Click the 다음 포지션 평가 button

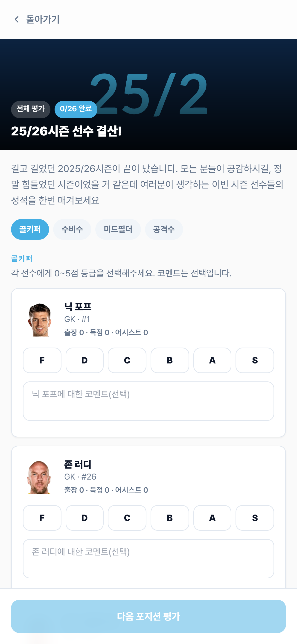[x=148, y=616]
